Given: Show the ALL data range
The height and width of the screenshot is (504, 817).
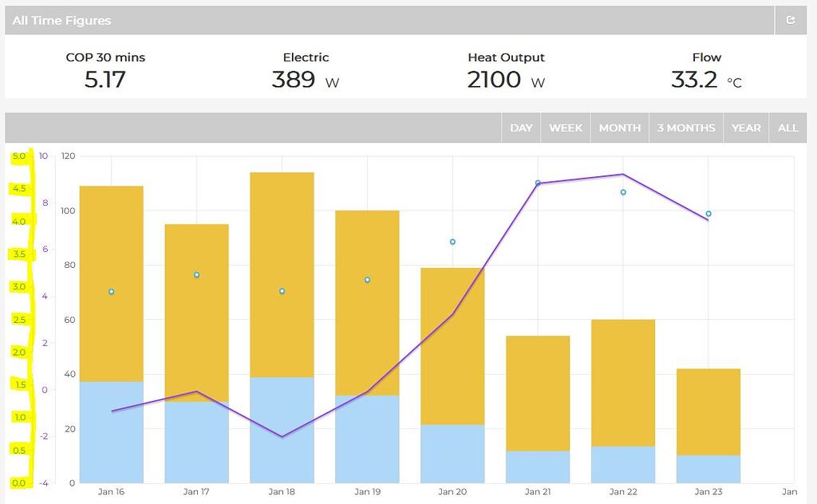Looking at the screenshot, I should point(788,128).
